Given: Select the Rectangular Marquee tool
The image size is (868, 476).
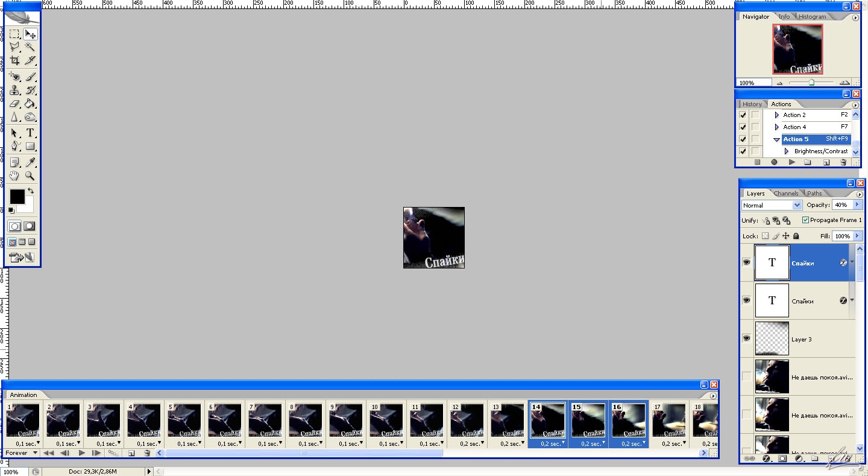Looking at the screenshot, I should (x=14, y=34).
